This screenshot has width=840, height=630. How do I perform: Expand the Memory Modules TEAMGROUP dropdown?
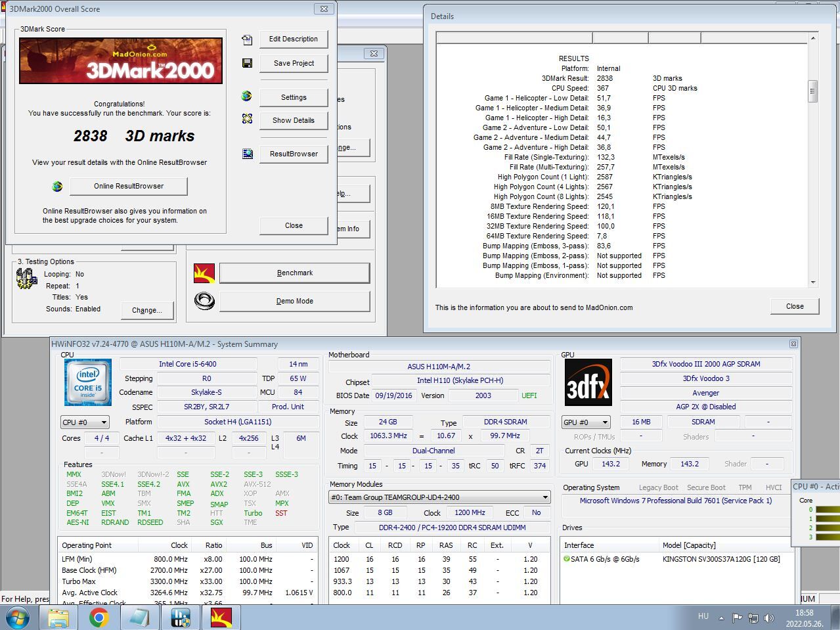[439, 497]
